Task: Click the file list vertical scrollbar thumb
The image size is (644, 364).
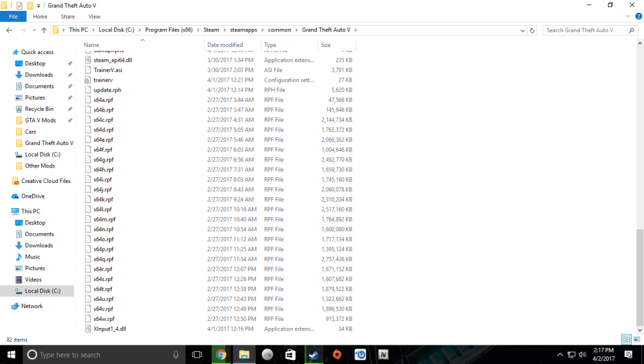Action: [x=640, y=276]
